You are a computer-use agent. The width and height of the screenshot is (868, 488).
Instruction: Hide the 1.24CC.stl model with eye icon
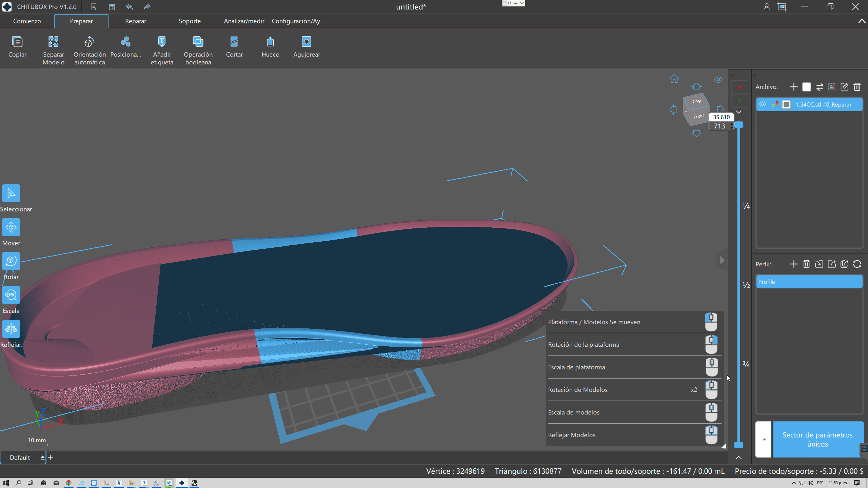click(x=763, y=104)
